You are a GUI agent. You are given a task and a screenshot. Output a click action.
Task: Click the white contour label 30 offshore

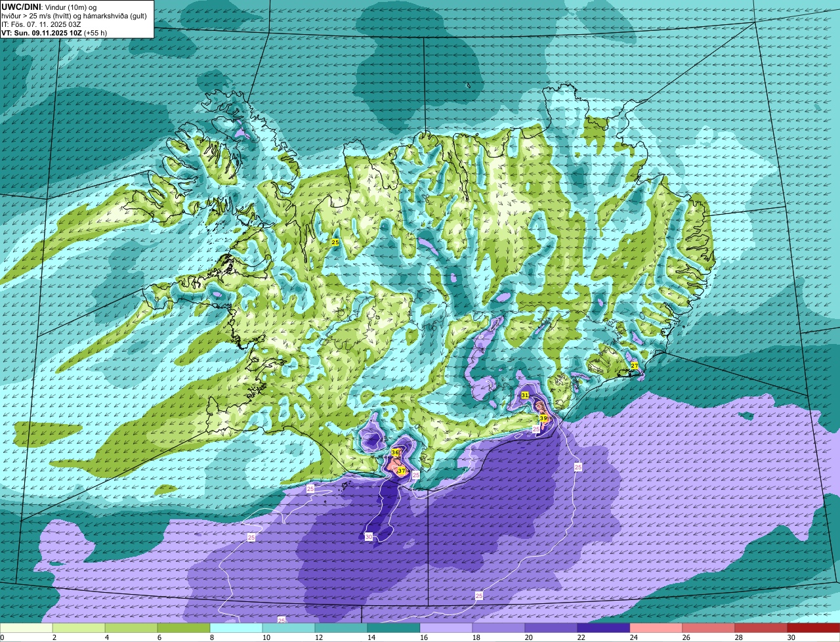[x=369, y=536]
